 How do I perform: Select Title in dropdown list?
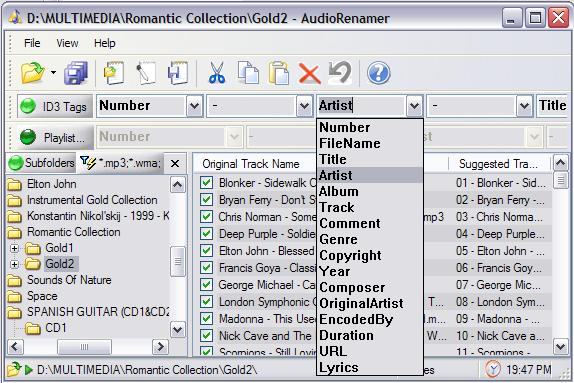370,160
